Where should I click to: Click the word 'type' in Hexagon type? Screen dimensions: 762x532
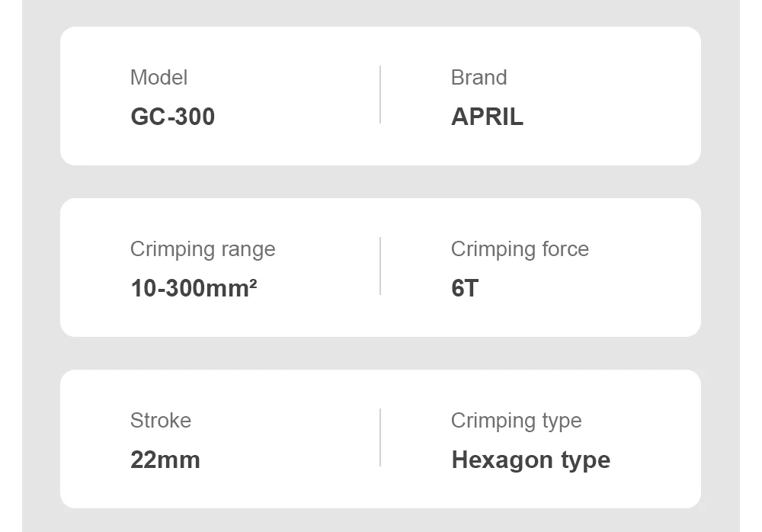point(585,461)
